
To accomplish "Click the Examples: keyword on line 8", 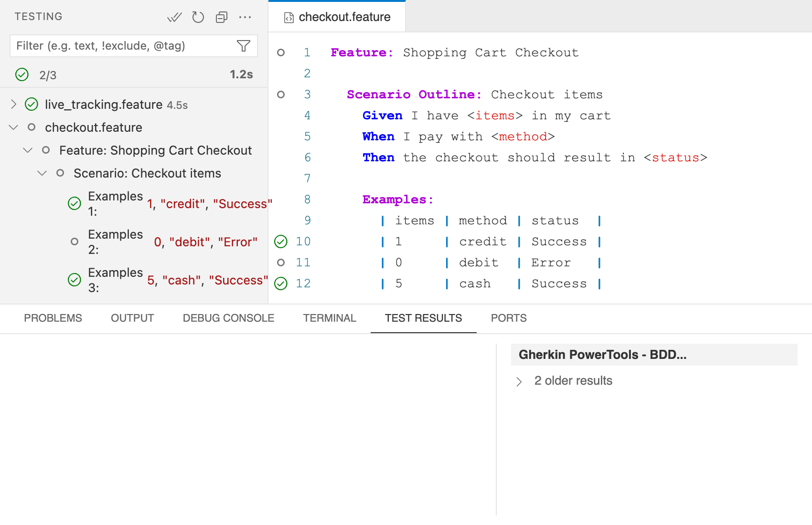I will (398, 199).
